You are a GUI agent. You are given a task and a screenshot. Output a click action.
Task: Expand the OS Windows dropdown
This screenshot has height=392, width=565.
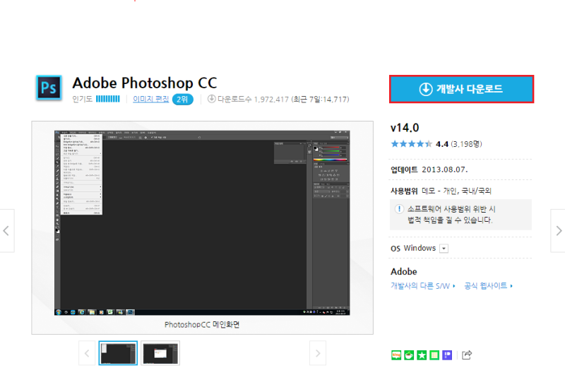click(444, 249)
